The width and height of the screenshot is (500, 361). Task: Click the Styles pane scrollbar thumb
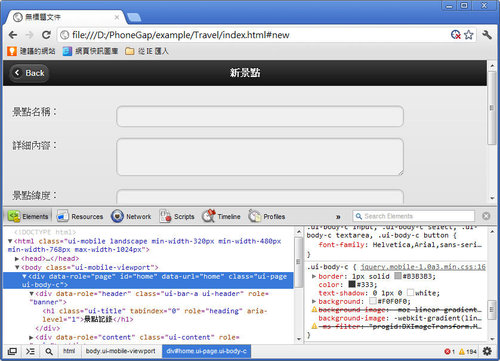[492, 310]
